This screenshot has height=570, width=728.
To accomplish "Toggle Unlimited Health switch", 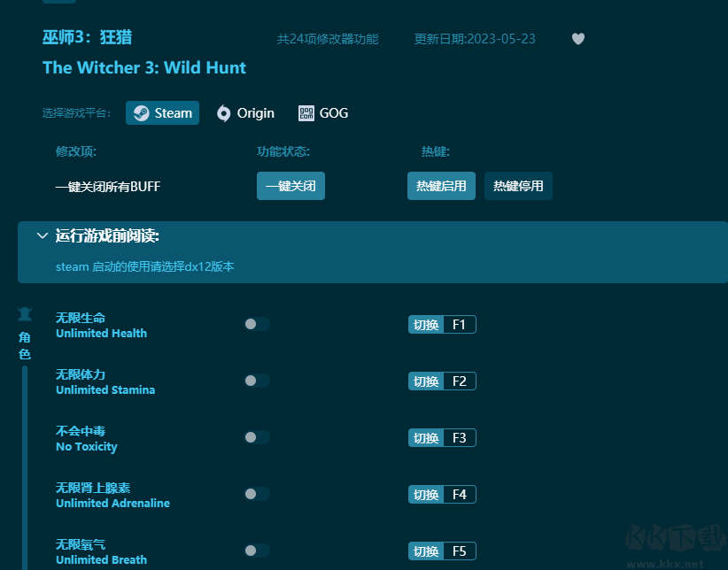I will pyautogui.click(x=257, y=324).
